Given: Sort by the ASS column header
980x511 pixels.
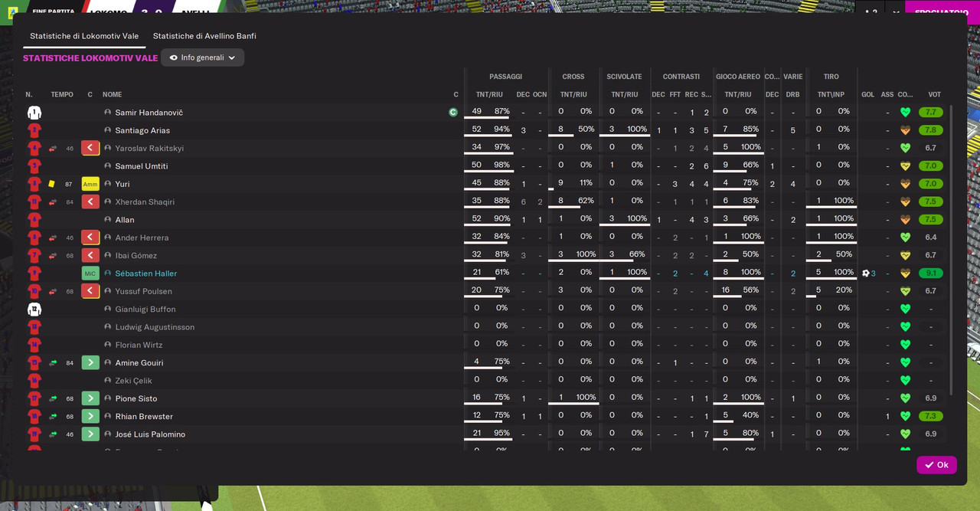Looking at the screenshot, I should [x=887, y=95].
